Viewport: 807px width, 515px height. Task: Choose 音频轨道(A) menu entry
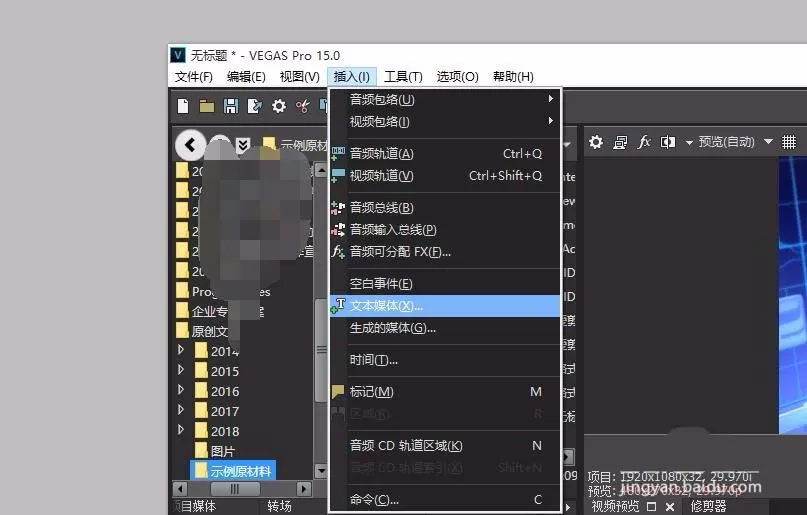445,153
